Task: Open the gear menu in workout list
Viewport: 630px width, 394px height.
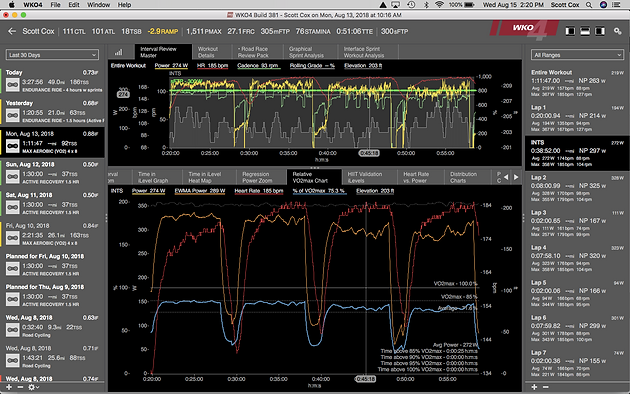Action: pos(33,387)
